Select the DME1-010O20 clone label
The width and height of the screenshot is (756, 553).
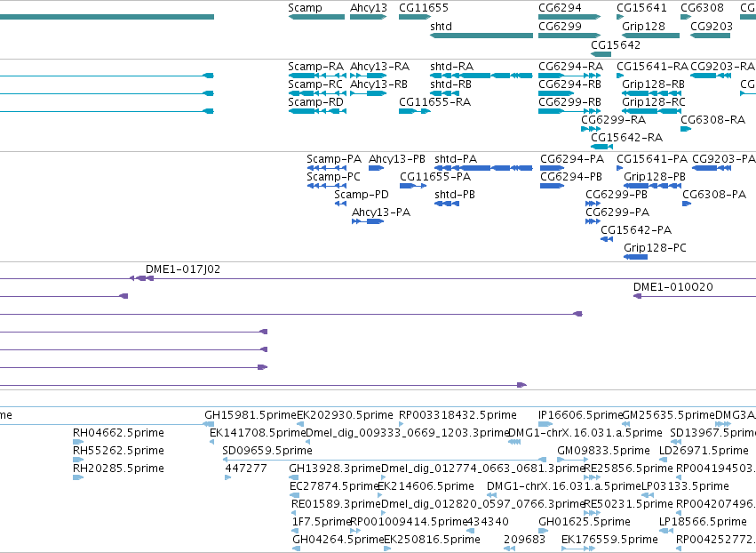(673, 287)
